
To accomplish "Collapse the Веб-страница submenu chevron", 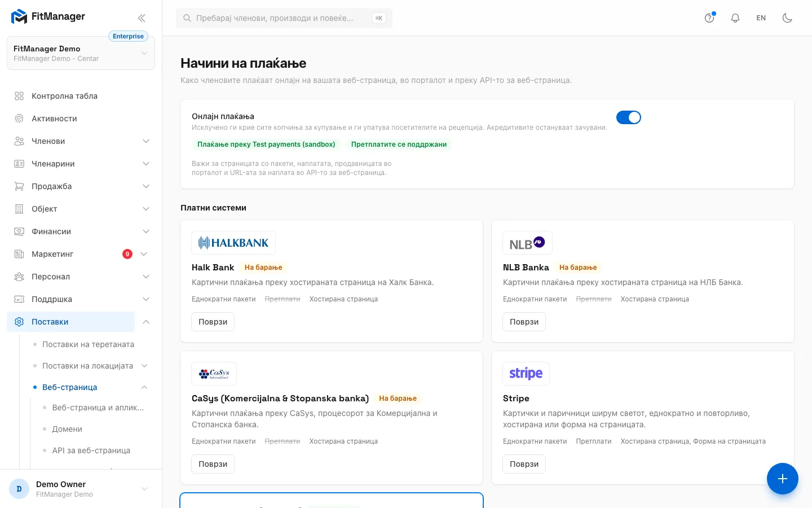I will click(x=144, y=387).
